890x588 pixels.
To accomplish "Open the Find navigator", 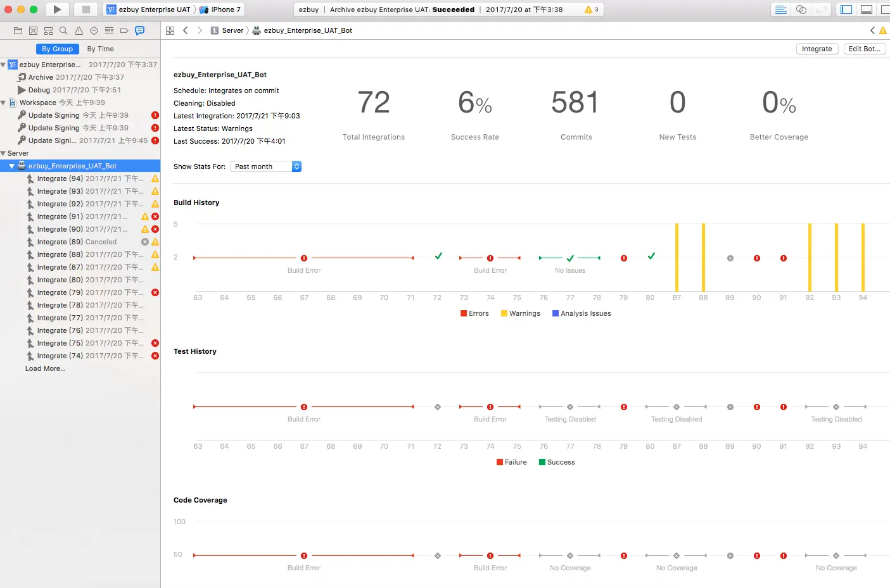I will coord(63,30).
